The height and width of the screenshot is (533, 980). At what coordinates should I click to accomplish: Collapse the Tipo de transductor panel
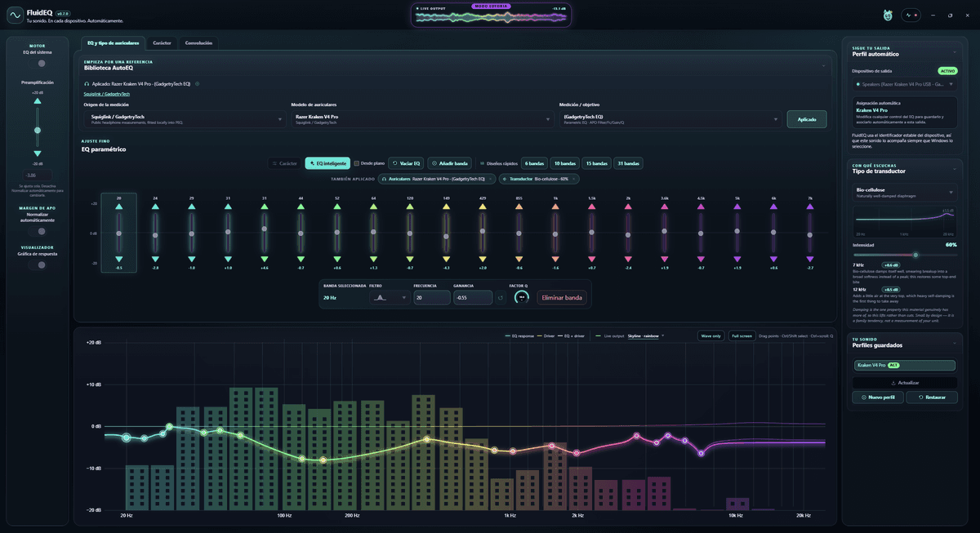tap(954, 168)
